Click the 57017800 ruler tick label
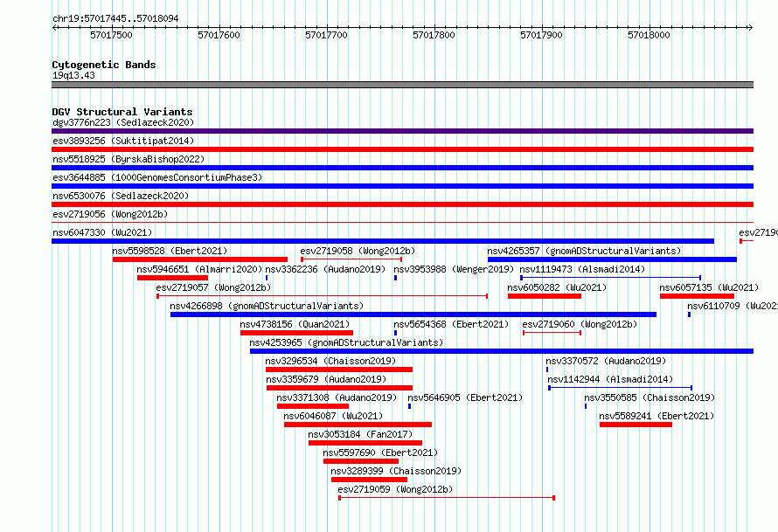 [434, 35]
